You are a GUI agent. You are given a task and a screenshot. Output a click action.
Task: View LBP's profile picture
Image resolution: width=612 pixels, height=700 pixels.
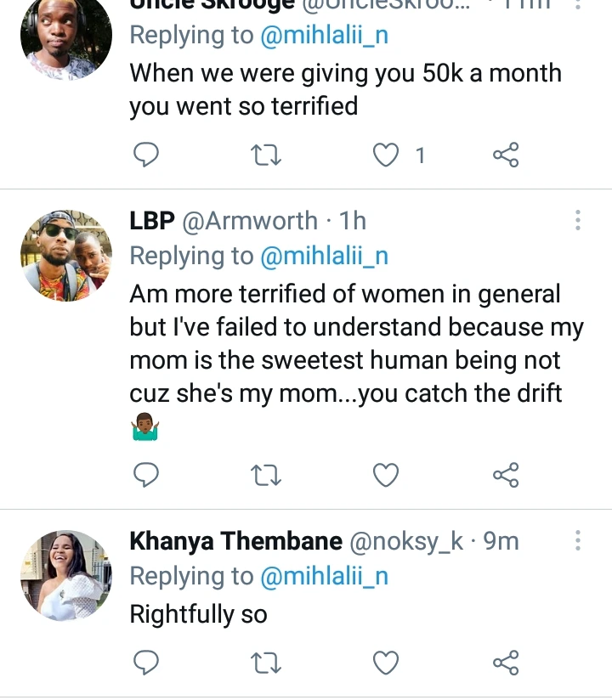[x=66, y=256]
